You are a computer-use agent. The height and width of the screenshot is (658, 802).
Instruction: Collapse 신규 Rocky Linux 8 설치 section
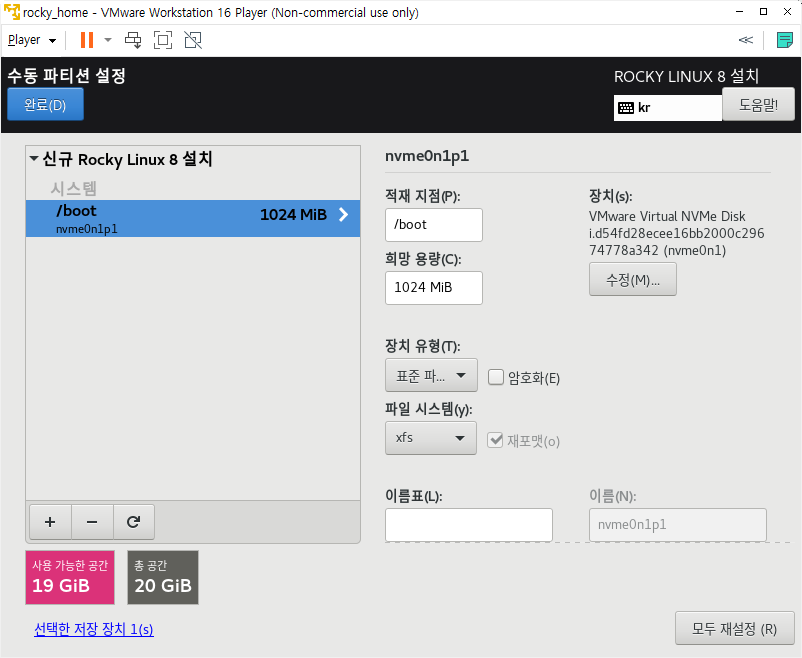pyautogui.click(x=34, y=159)
